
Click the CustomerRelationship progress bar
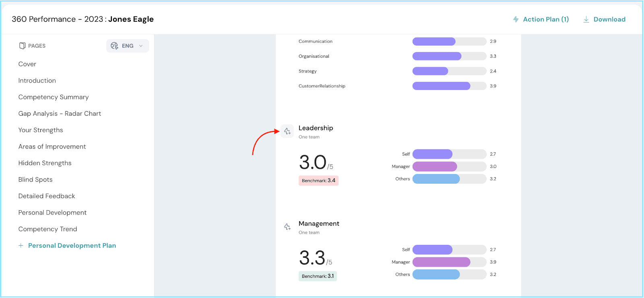(449, 86)
